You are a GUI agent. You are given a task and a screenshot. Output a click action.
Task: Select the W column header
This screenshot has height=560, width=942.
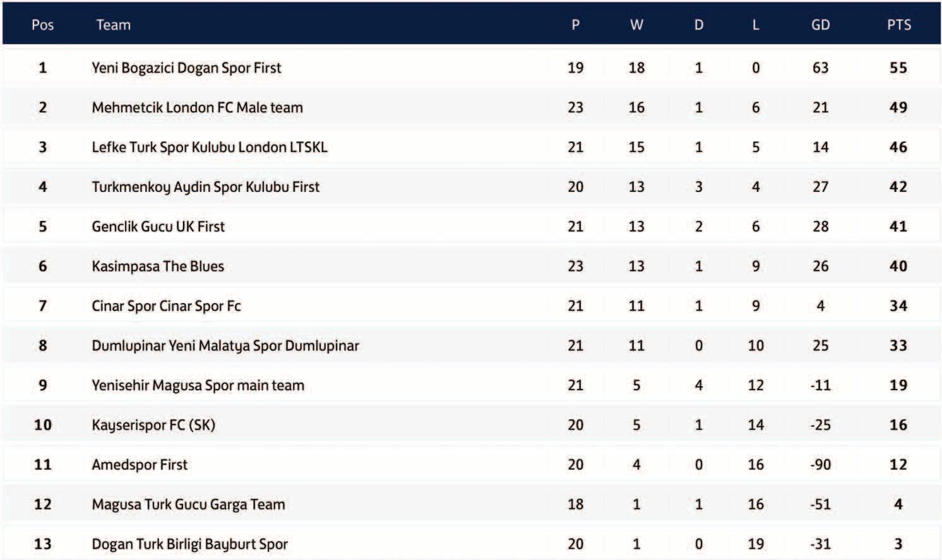coord(636,25)
